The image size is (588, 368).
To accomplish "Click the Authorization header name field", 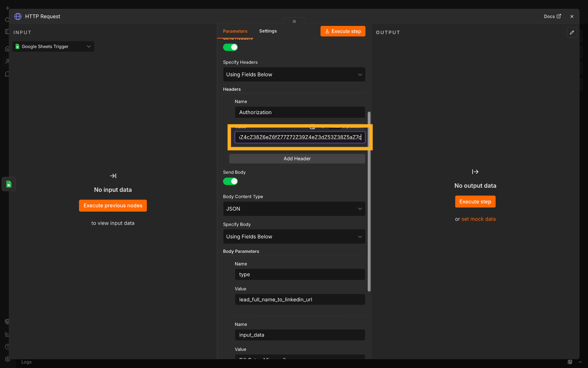I will click(x=300, y=112).
